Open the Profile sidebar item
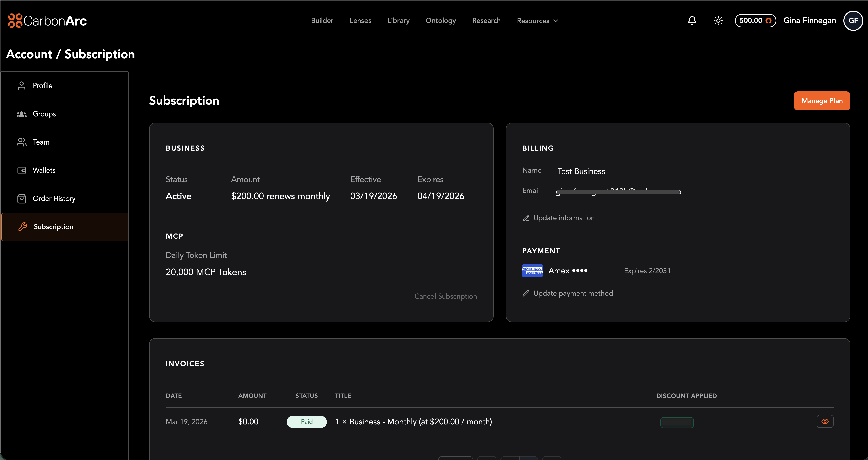Viewport: 868px width, 460px height. [43, 86]
